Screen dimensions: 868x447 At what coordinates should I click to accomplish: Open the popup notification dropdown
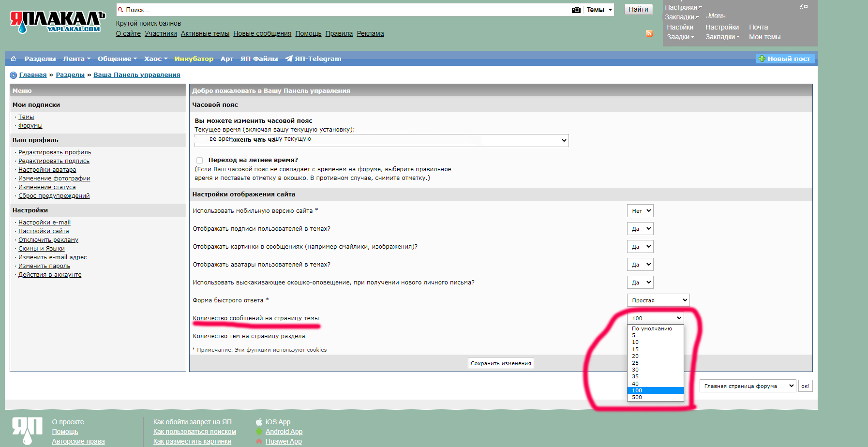[x=640, y=283]
